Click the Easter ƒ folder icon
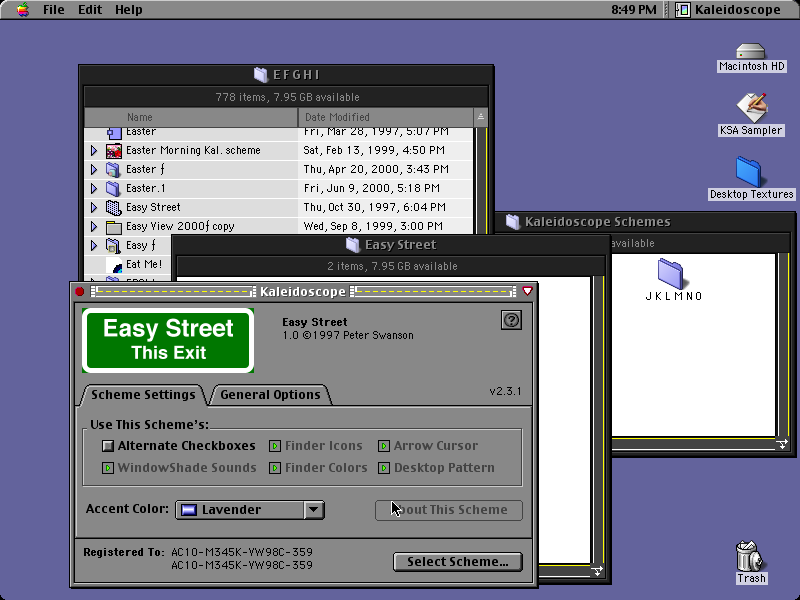 click(x=113, y=169)
